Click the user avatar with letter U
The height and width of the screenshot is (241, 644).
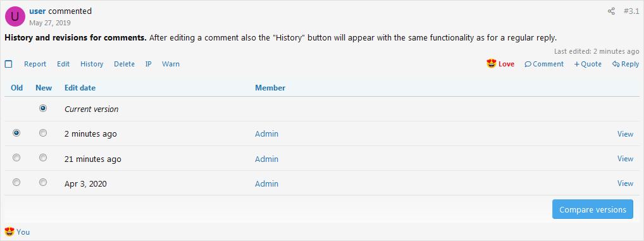tap(15, 16)
